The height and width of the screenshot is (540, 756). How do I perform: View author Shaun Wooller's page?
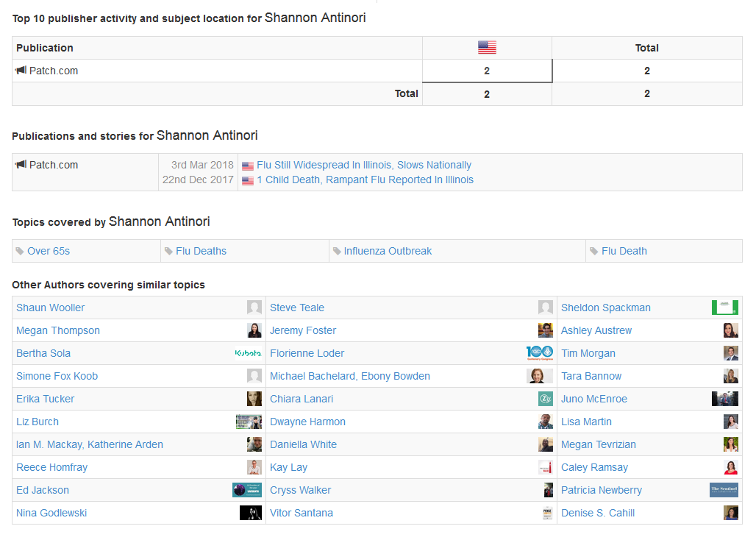pos(51,308)
